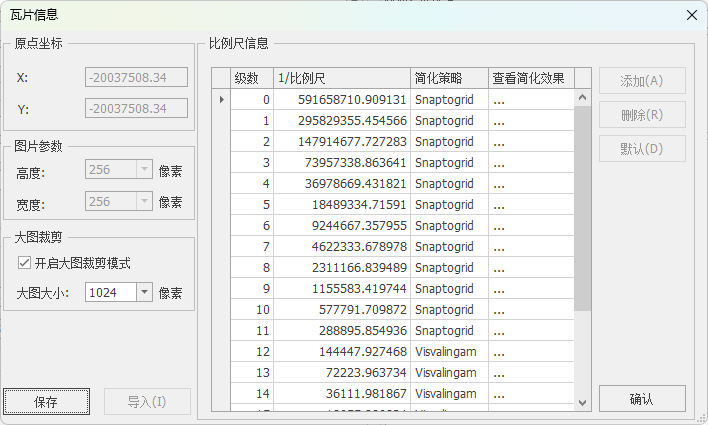Click the row selector arrow for level 0
708x425 pixels.
coord(221,100)
